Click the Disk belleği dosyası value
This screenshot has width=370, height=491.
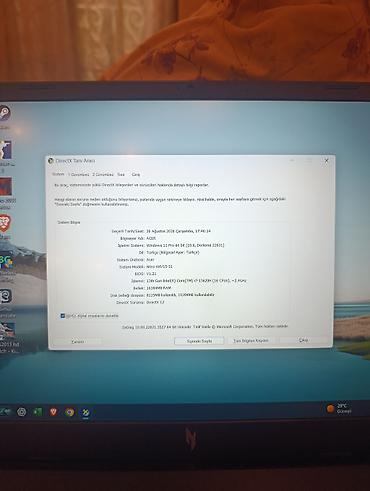(180, 295)
